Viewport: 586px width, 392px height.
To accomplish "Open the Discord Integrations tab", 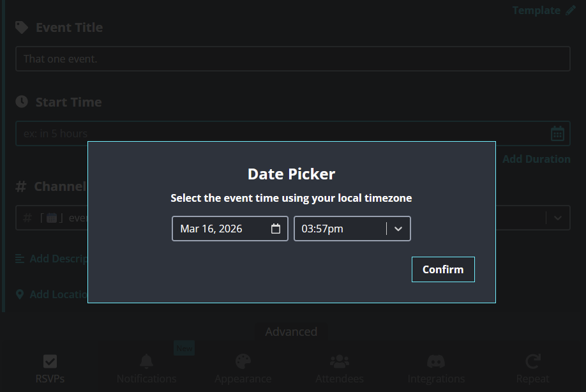I will click(436, 369).
